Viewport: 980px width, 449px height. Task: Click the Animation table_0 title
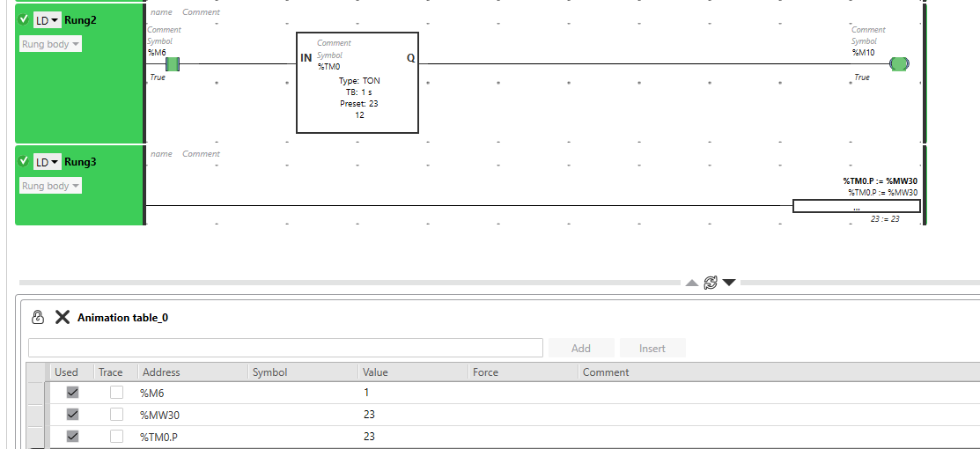point(122,318)
